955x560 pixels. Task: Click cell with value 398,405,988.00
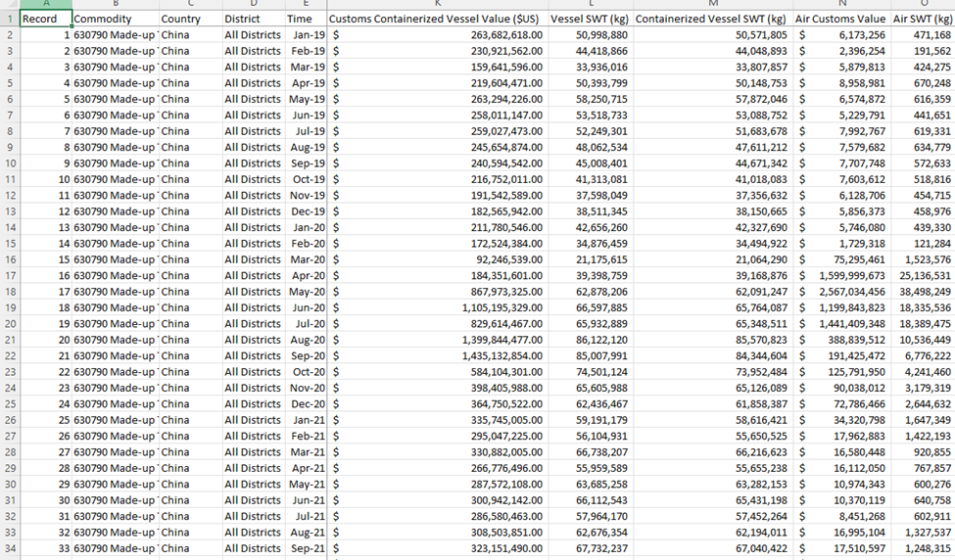(437, 388)
